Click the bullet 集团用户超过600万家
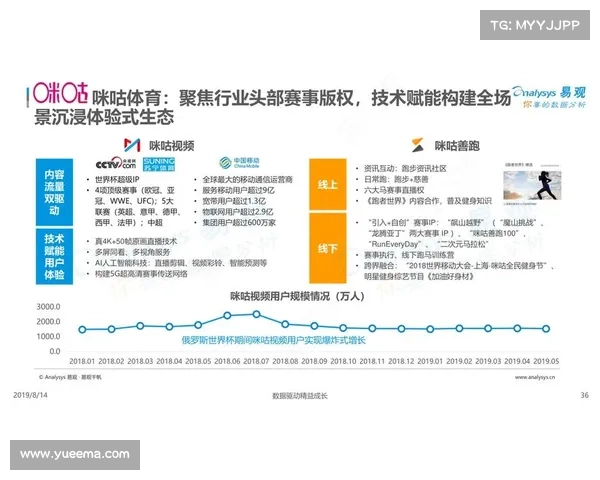The width and height of the screenshot is (600, 480). (x=239, y=222)
